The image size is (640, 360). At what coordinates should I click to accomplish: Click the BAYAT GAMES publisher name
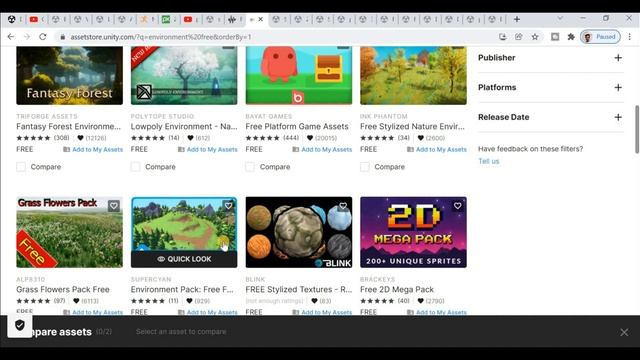[269, 116]
